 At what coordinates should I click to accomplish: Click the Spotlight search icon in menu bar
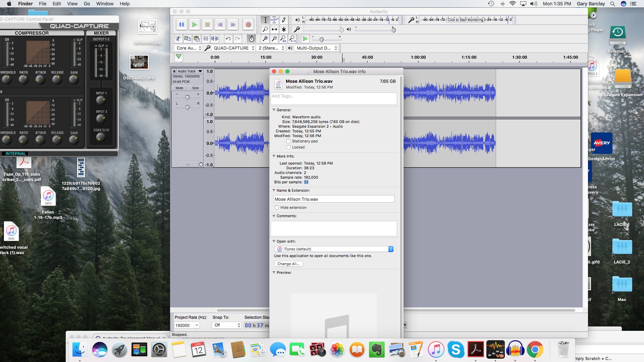click(x=612, y=4)
